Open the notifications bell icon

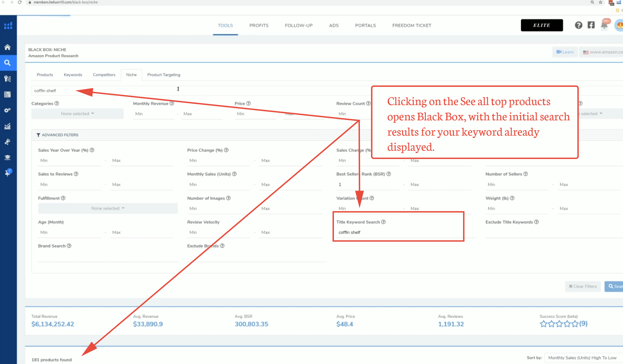[x=604, y=25]
